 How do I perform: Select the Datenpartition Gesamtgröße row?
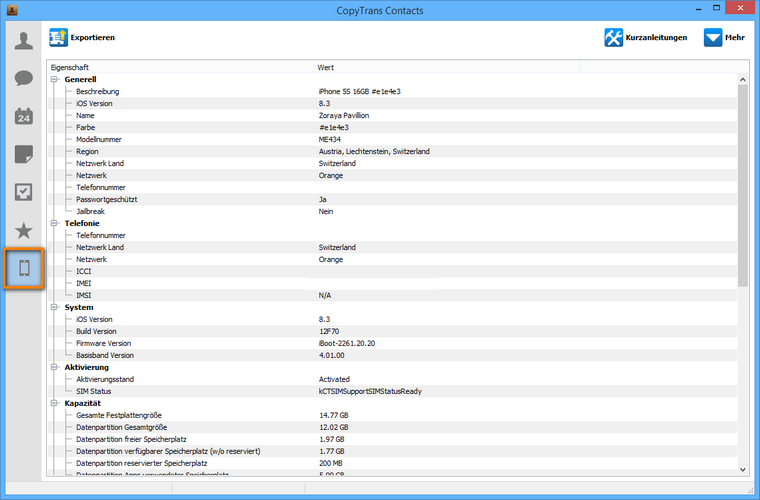(x=393, y=427)
